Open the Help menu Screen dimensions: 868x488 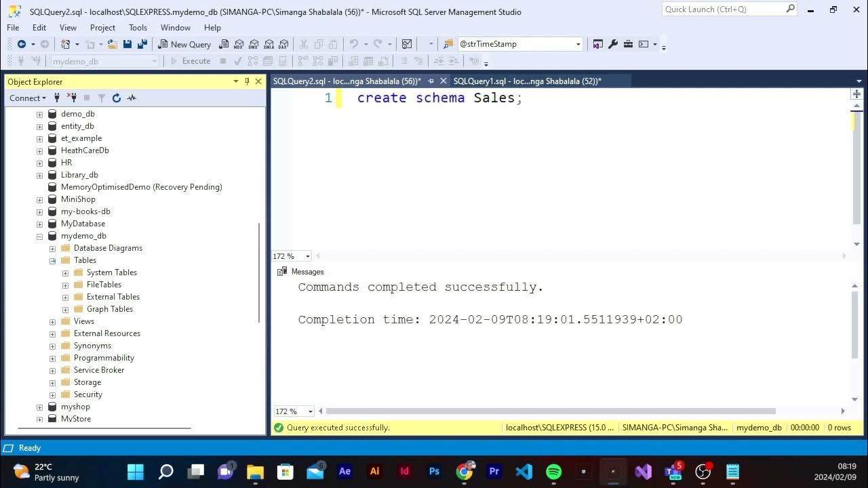[212, 28]
